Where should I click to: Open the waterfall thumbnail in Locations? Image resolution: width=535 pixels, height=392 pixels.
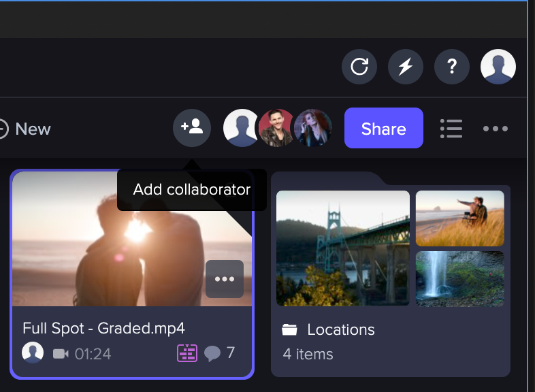pyautogui.click(x=460, y=279)
